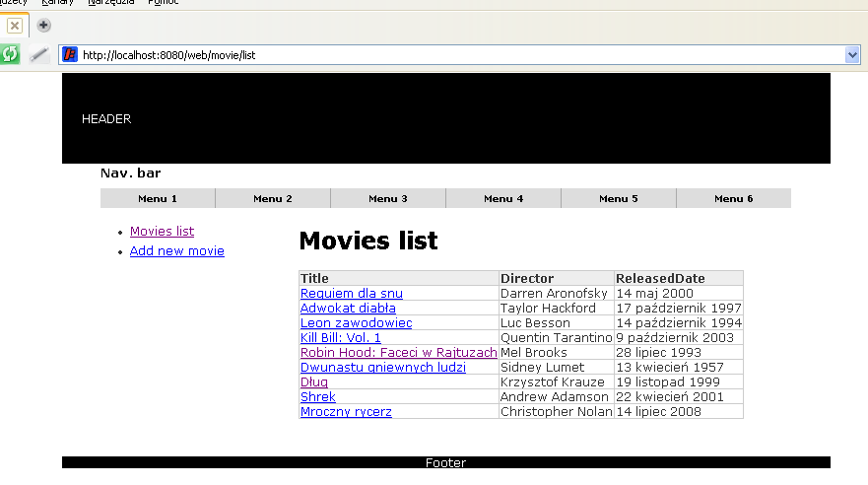The height and width of the screenshot is (485, 868).
Task: Click the Title column header
Action: 399,279
